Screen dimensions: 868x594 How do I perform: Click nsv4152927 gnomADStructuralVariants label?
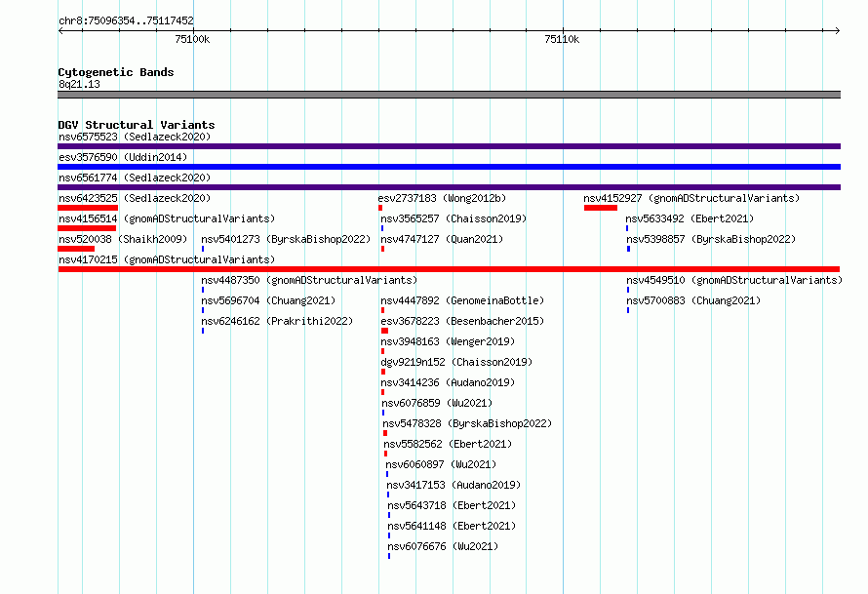(691, 198)
